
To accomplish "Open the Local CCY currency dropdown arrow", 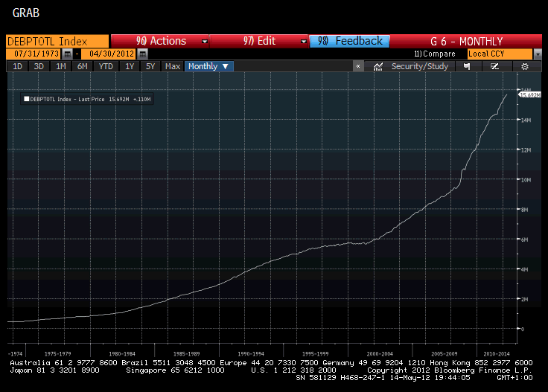I will click(538, 54).
